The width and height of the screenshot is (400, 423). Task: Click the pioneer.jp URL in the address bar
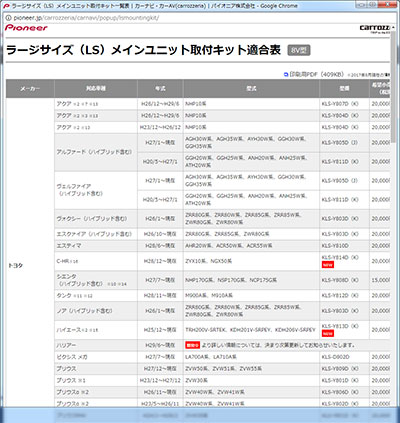(86, 18)
